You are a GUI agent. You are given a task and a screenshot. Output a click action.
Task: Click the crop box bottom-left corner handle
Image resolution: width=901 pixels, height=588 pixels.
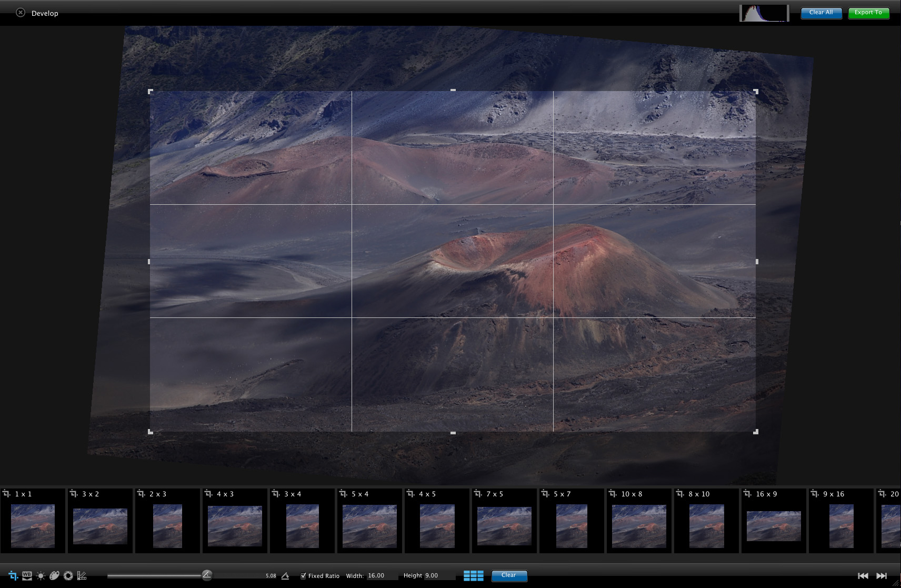[x=151, y=432]
